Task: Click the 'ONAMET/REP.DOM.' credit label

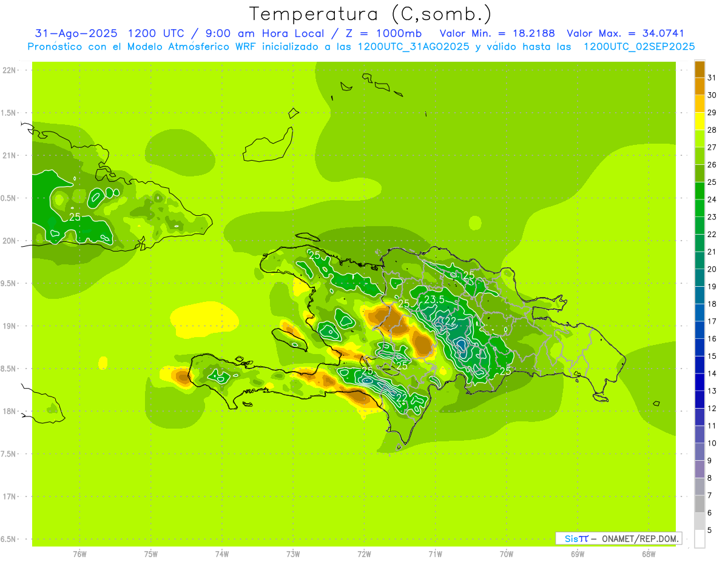Action: (x=640, y=538)
